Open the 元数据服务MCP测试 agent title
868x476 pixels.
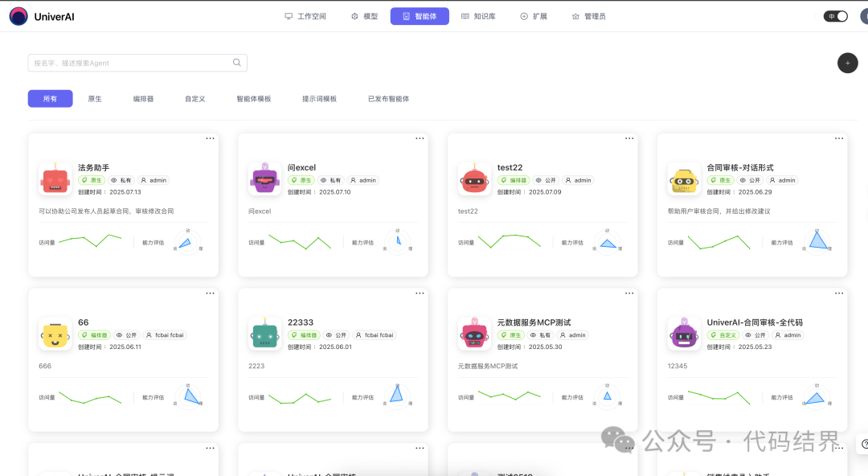(534, 322)
